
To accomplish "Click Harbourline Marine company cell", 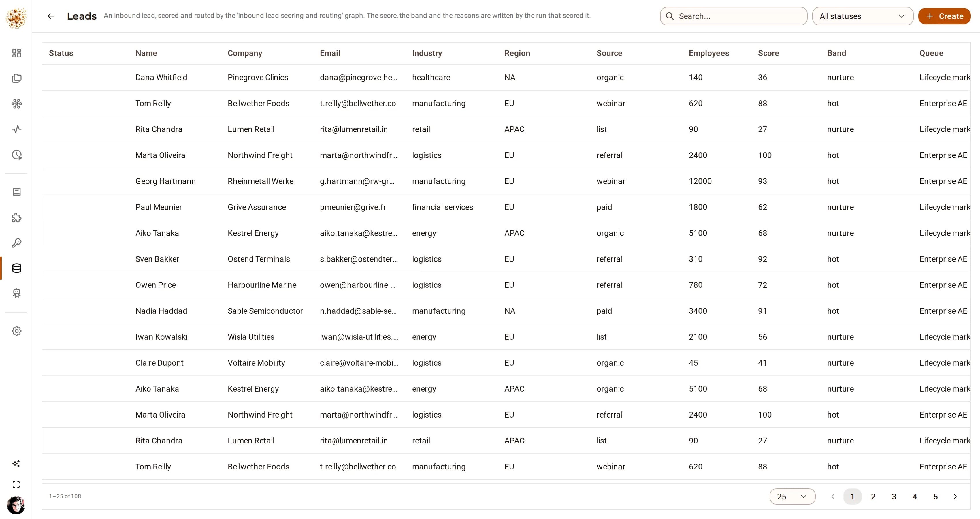I will (x=262, y=285).
